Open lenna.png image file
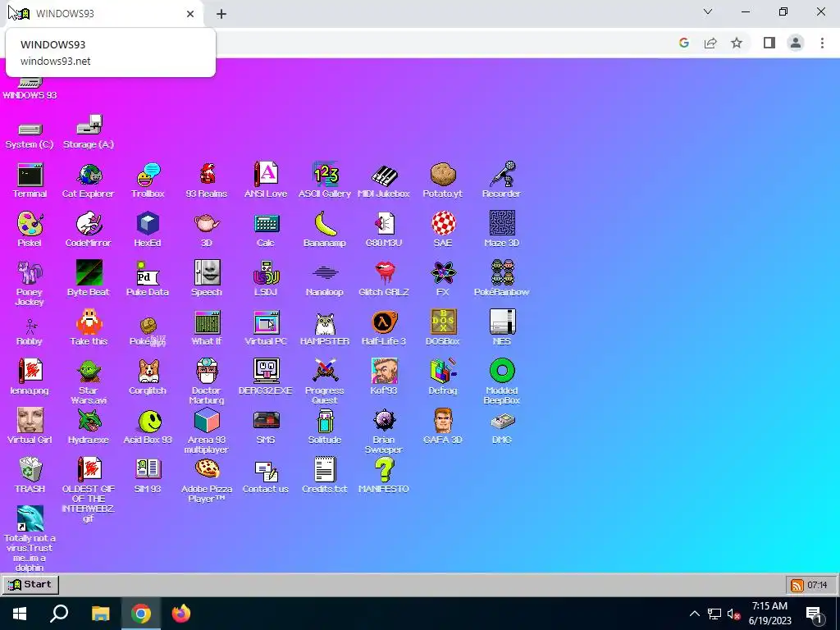 click(x=30, y=372)
